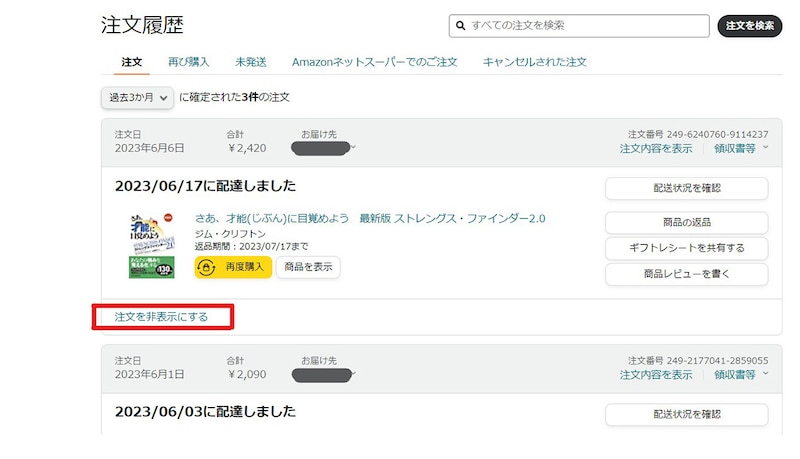
Task: Click ギフトレシートを共有する button
Action: pos(686,248)
